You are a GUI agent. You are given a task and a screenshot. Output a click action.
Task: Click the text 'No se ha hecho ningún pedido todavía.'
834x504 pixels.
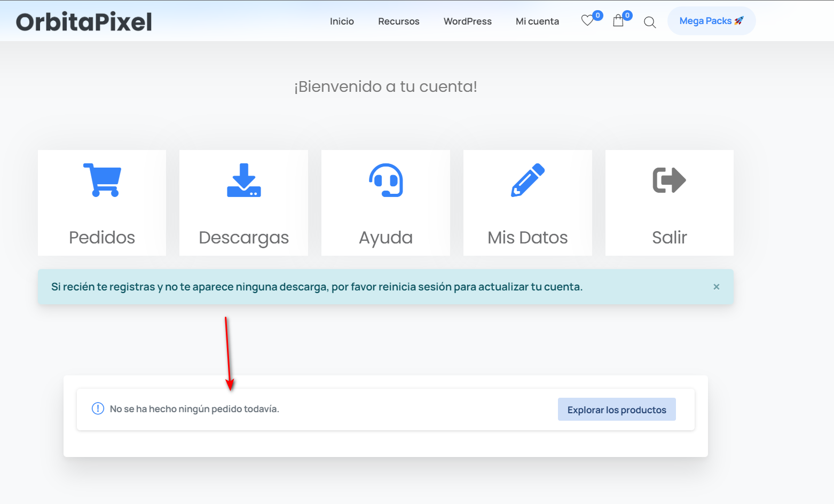pos(194,409)
